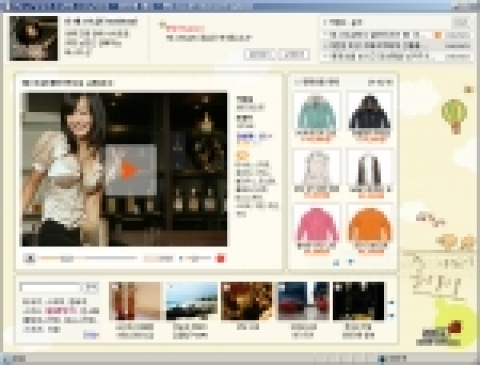
Task: Open the red car video thumbnail
Action: [304, 301]
